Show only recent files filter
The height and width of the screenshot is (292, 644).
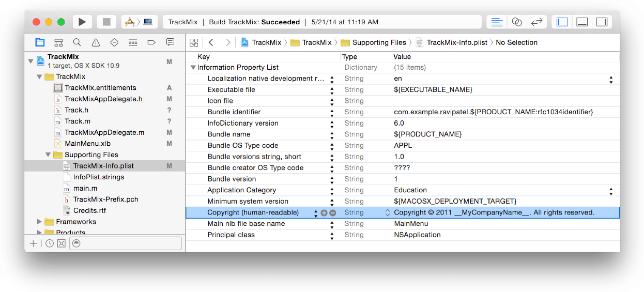point(50,243)
